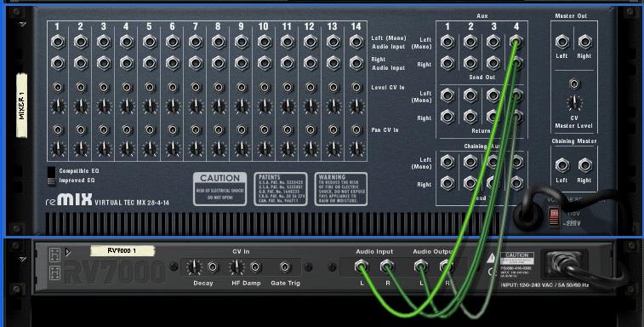Click the RV7000 1 name label
Viewport: 644px width, 327px height.
(123, 250)
